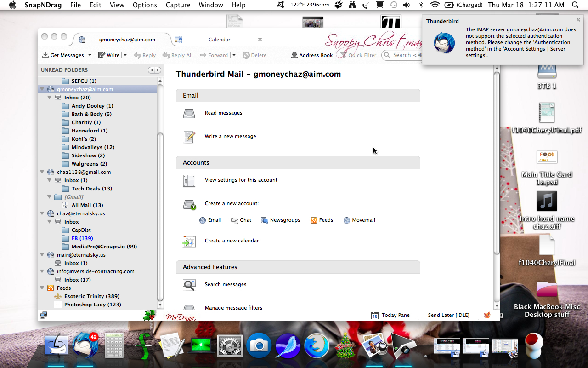This screenshot has width=588, height=368.
Task: Select the Bath & Body (6) folder
Action: click(91, 114)
